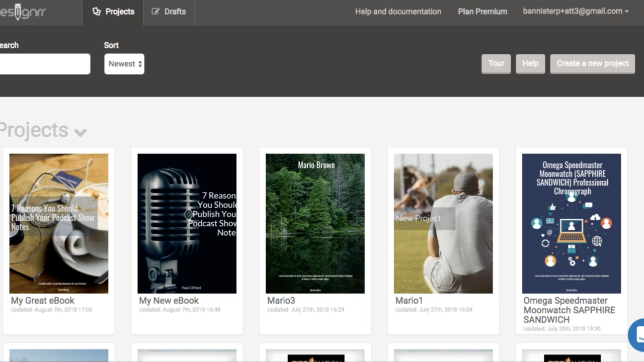Open the Omega Speedmaster project cover
Image resolution: width=644 pixels, height=362 pixels.
(571, 223)
